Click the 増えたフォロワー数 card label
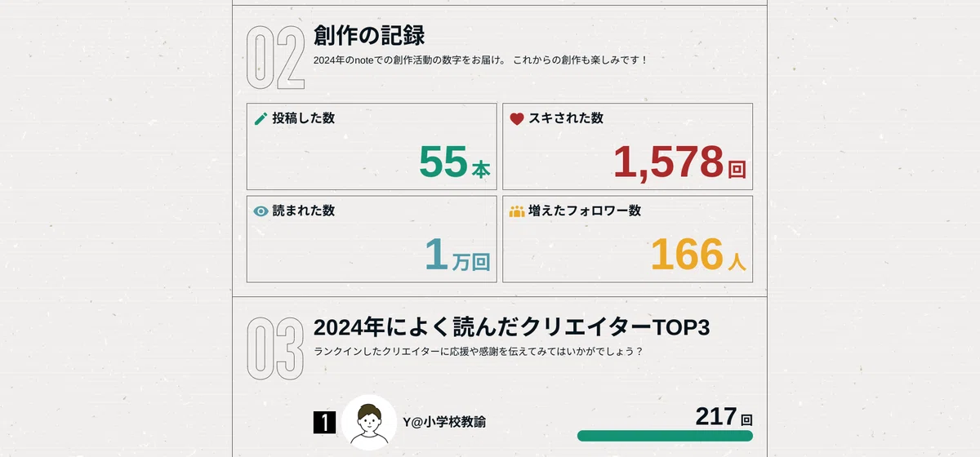The height and width of the screenshot is (457, 980). click(585, 211)
